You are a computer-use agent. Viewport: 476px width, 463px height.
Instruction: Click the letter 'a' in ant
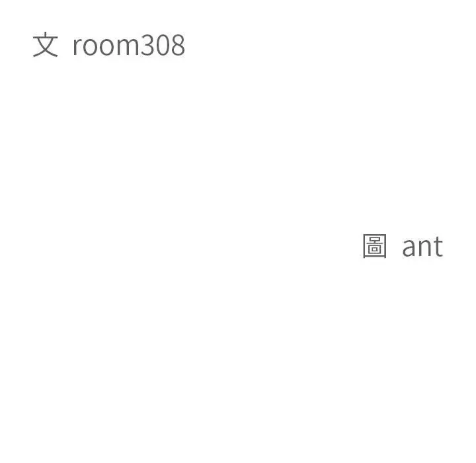pyautogui.click(x=410, y=249)
